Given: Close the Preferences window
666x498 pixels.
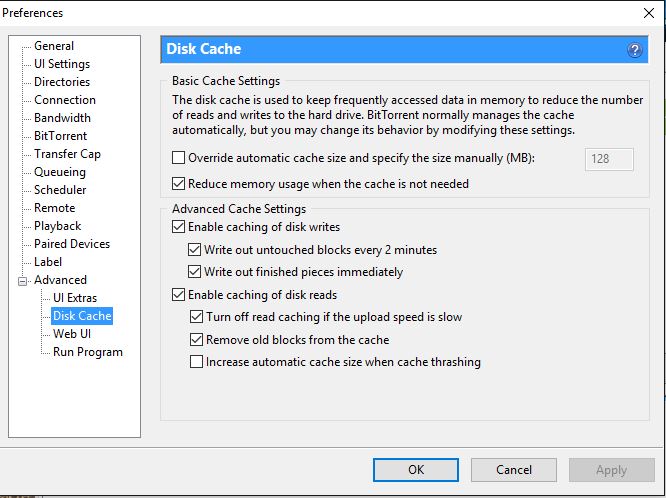Looking at the screenshot, I should pos(646,13).
